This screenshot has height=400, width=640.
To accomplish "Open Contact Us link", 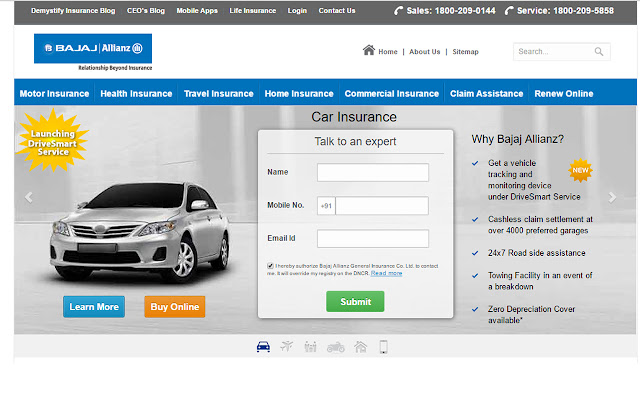I will (337, 11).
